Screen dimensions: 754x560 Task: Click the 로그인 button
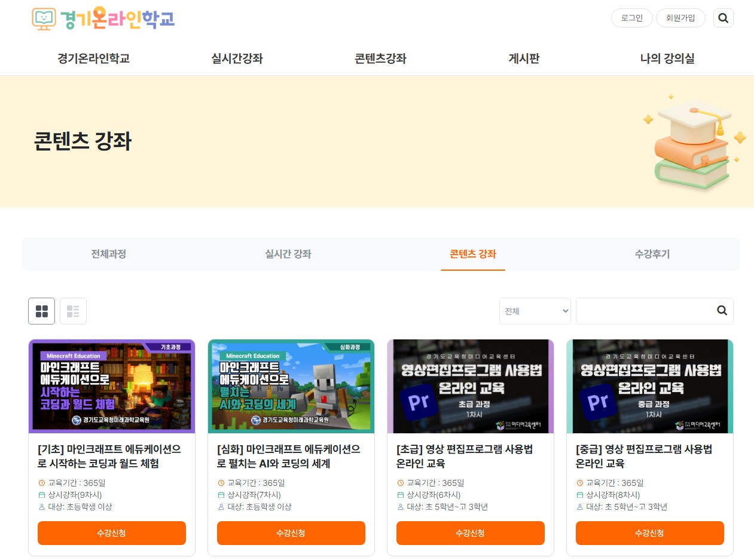click(x=631, y=18)
